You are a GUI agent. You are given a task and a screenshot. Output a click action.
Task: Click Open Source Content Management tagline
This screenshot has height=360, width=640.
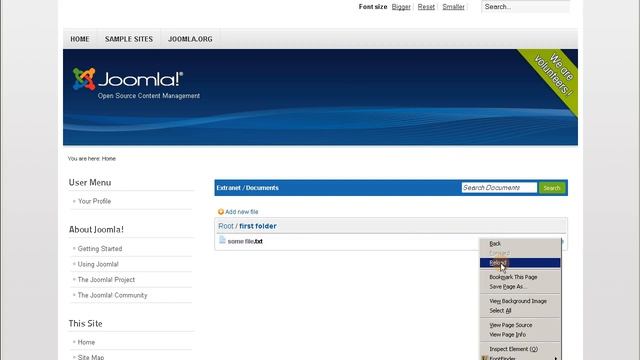point(149,96)
